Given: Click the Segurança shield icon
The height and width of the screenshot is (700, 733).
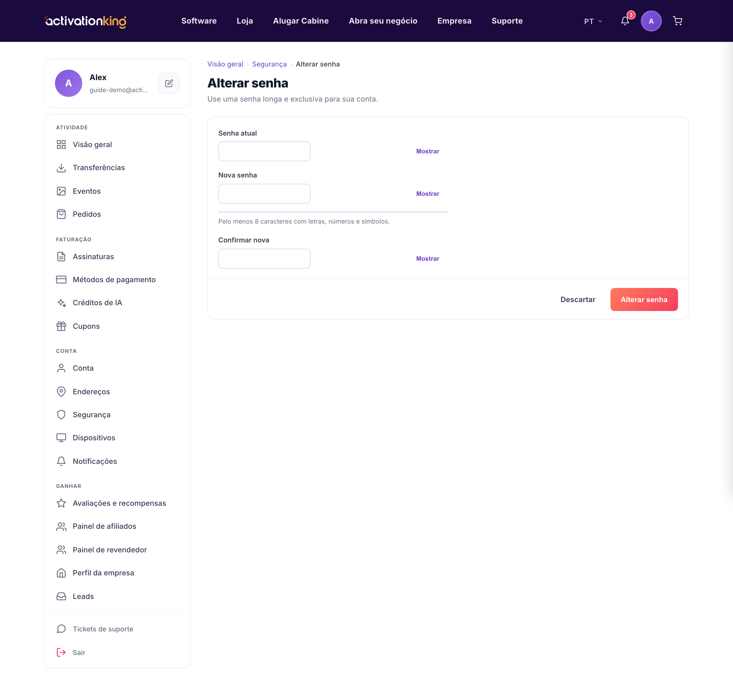Looking at the screenshot, I should coord(61,415).
